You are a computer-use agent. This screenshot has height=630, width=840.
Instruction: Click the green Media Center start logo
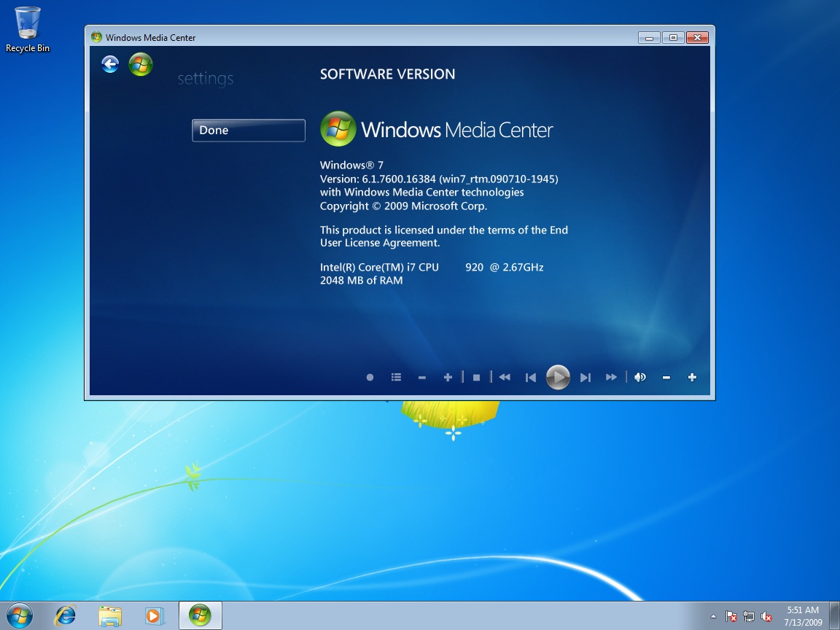[141, 65]
